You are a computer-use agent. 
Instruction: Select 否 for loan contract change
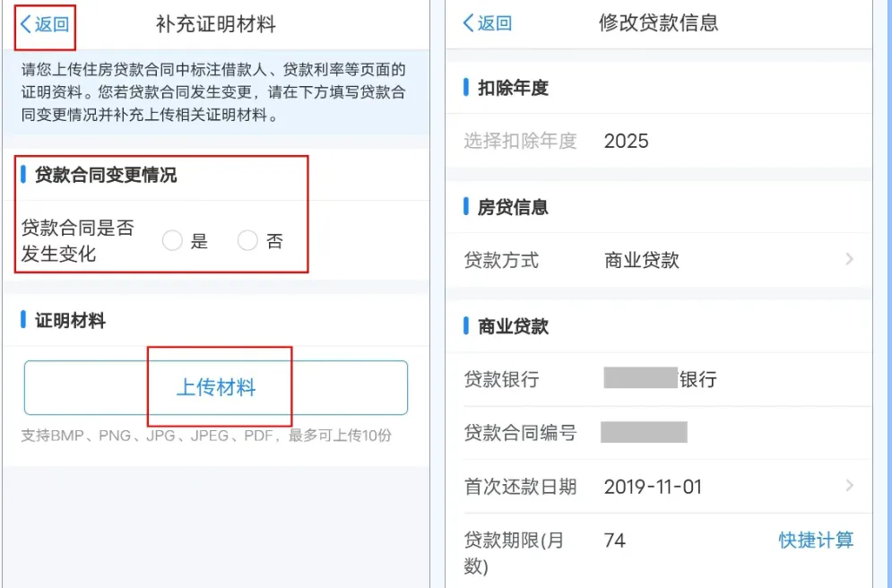pos(248,240)
